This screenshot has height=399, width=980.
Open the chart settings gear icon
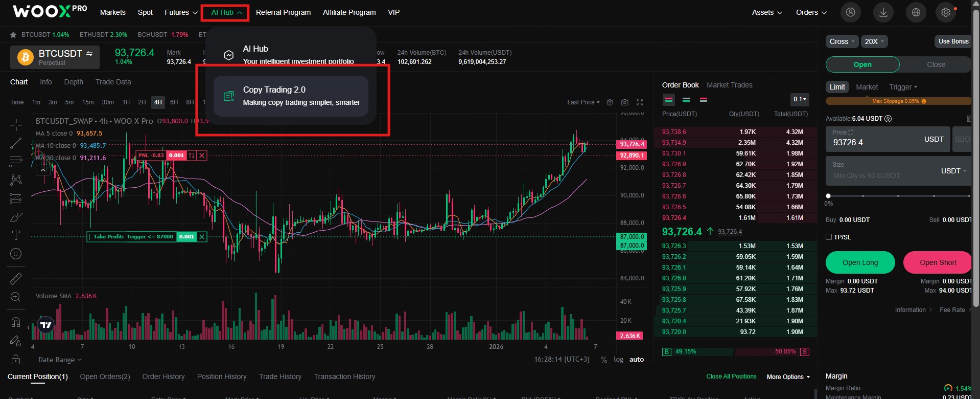610,102
